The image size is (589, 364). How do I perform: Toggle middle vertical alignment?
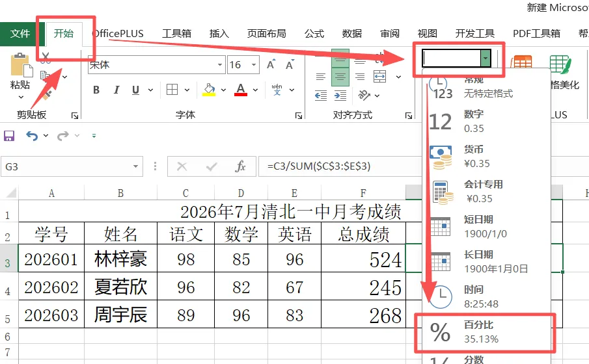click(x=340, y=59)
